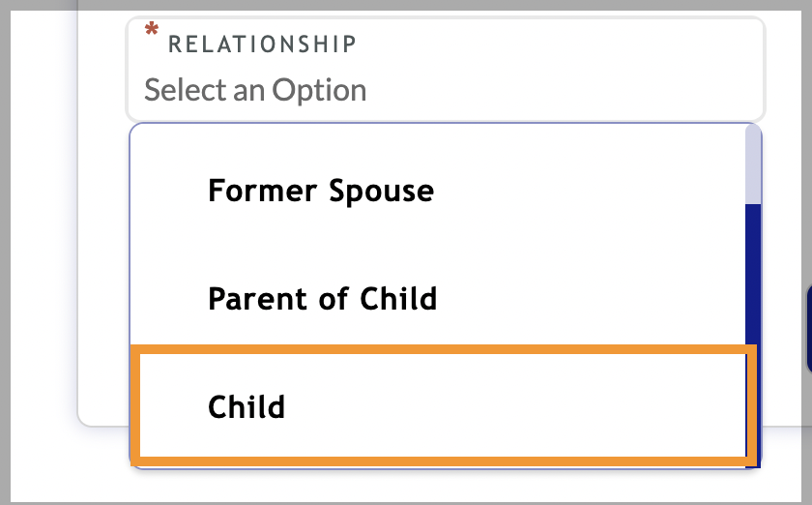Select the Child option

coord(246,405)
